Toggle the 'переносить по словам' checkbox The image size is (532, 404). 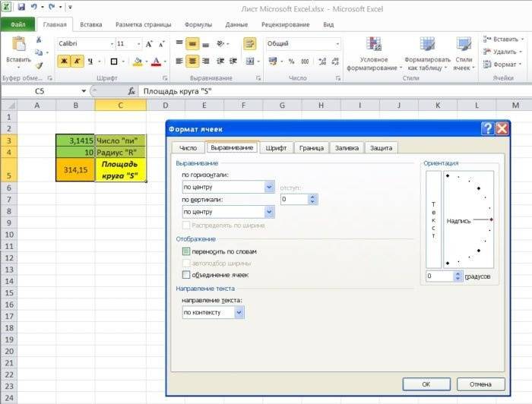186,251
